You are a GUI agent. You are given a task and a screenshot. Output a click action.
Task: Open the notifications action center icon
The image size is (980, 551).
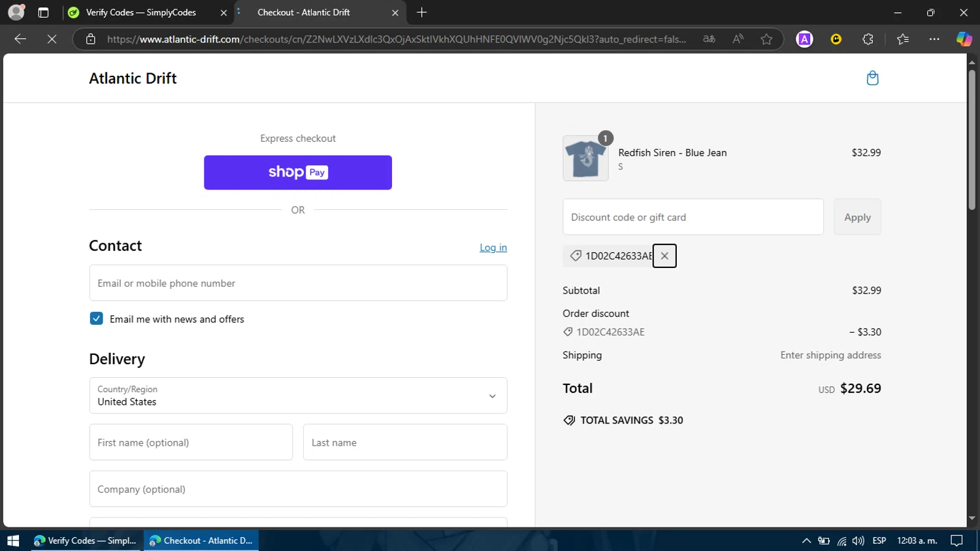click(956, 541)
